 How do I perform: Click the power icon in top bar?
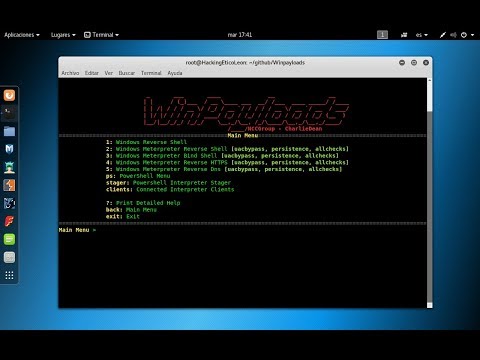pyautogui.click(x=464, y=35)
